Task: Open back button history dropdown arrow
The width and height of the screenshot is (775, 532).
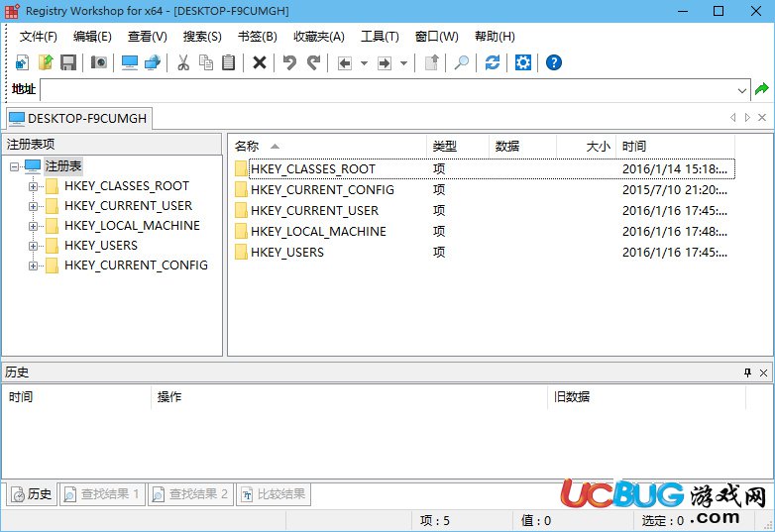Action: [x=364, y=63]
